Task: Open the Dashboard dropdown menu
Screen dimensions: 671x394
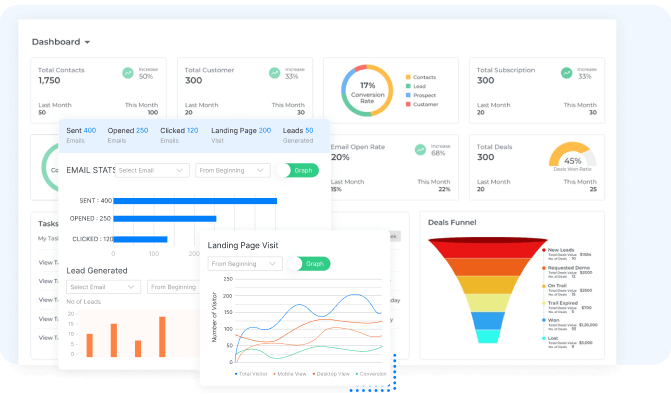Action: pos(61,42)
